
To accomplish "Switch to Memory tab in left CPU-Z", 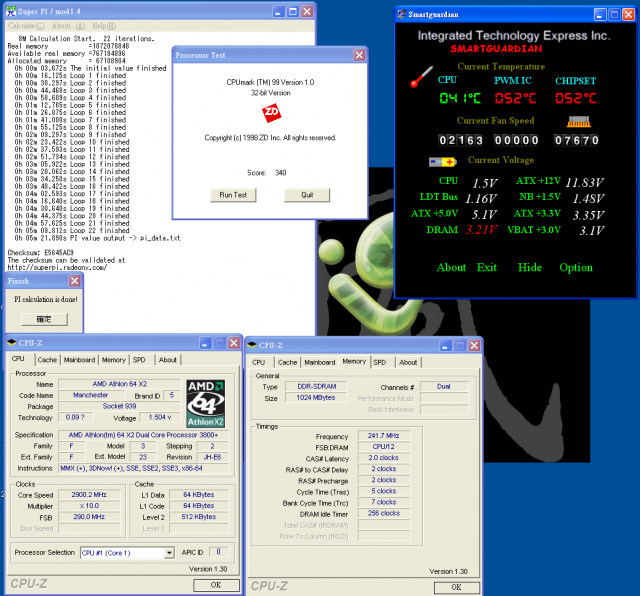I will (113, 360).
